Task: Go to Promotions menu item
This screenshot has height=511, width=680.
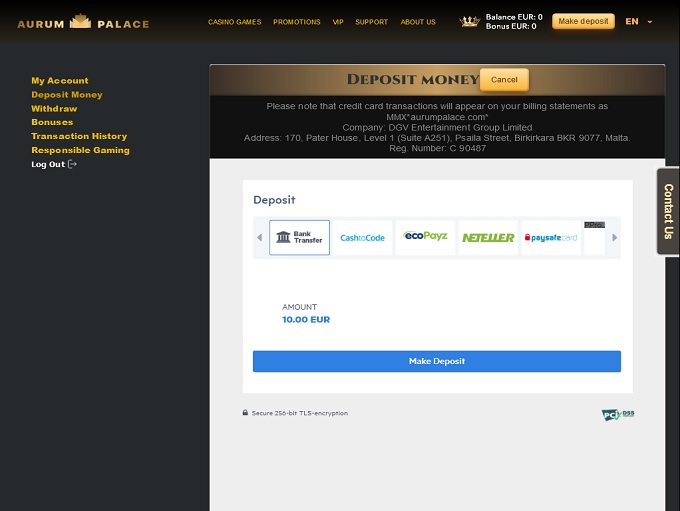Action: pos(297,22)
